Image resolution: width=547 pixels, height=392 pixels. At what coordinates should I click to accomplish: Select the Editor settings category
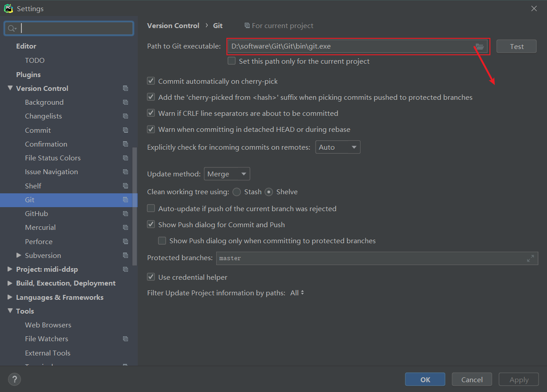tap(26, 46)
